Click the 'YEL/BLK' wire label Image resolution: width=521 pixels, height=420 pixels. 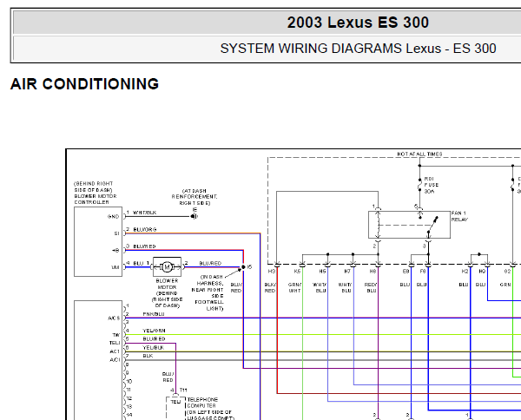click(153, 348)
